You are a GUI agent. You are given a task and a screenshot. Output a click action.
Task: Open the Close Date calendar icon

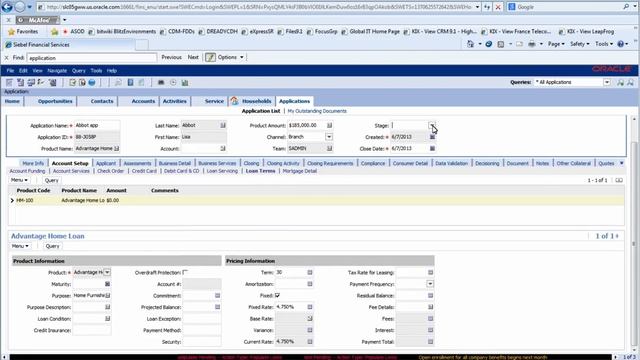(x=432, y=149)
